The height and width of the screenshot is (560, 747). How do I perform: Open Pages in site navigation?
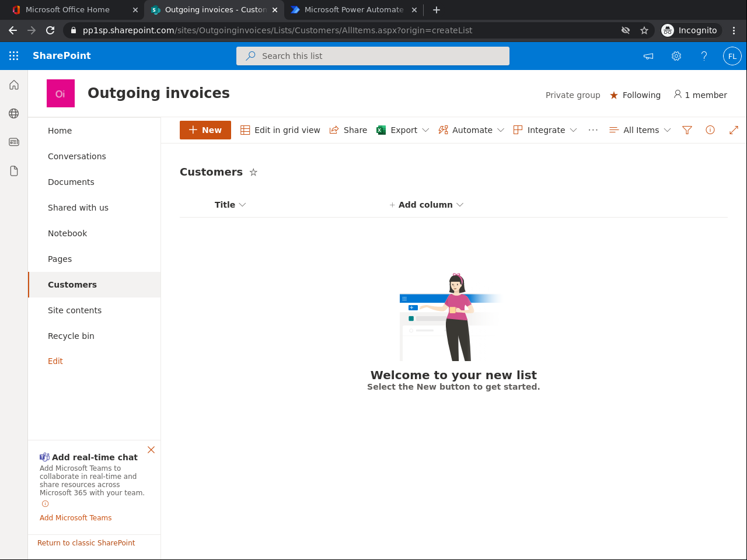60,259
